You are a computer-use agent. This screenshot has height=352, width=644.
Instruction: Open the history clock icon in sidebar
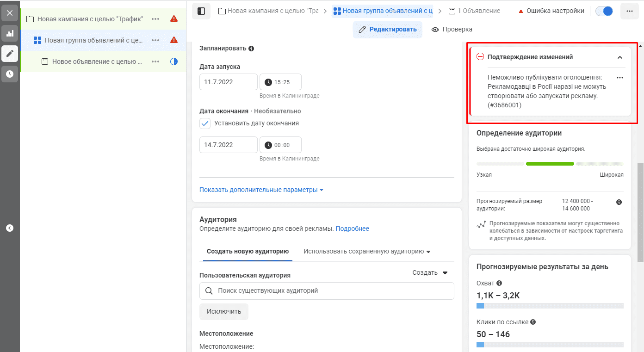[10, 74]
